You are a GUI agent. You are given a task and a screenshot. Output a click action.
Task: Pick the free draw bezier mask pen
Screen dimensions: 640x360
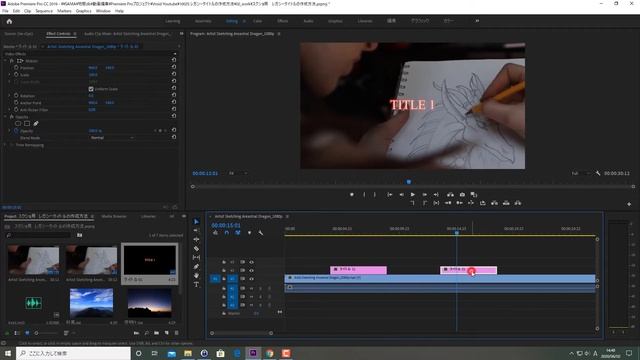pyautogui.click(x=36, y=123)
